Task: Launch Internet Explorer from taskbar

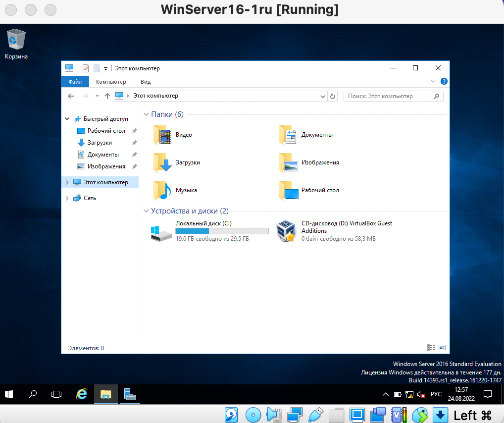Action: (x=82, y=394)
